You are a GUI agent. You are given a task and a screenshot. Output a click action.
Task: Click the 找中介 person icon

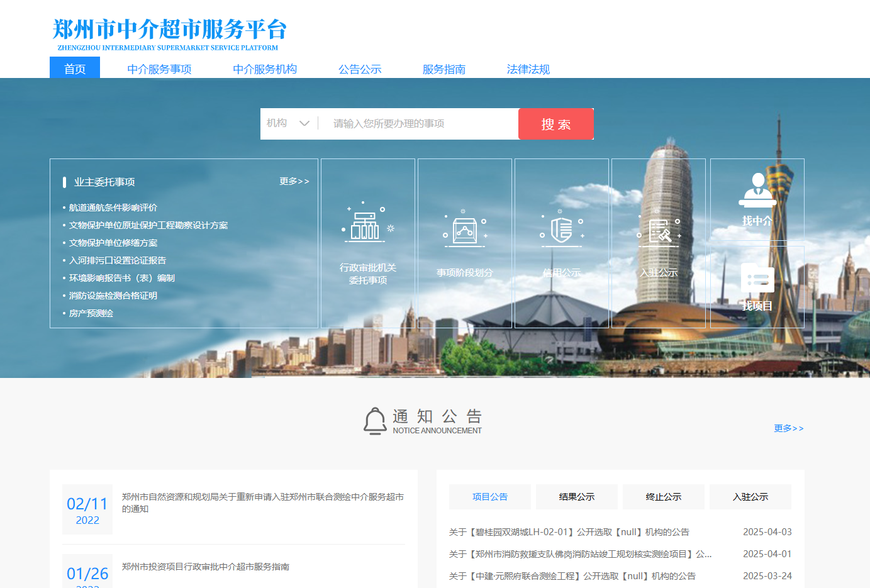(757, 191)
